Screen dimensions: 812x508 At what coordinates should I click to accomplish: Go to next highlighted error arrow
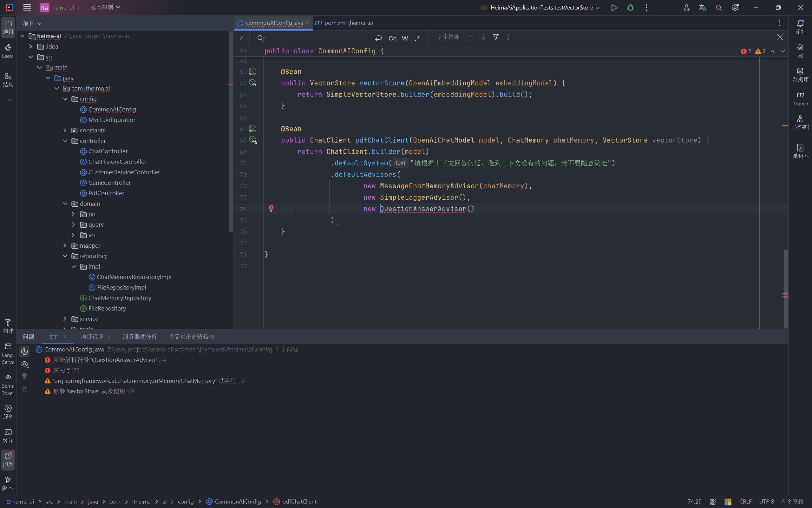click(783, 51)
